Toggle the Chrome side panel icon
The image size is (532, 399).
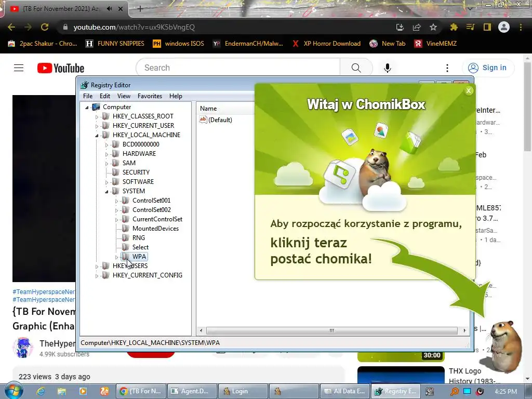point(487,27)
